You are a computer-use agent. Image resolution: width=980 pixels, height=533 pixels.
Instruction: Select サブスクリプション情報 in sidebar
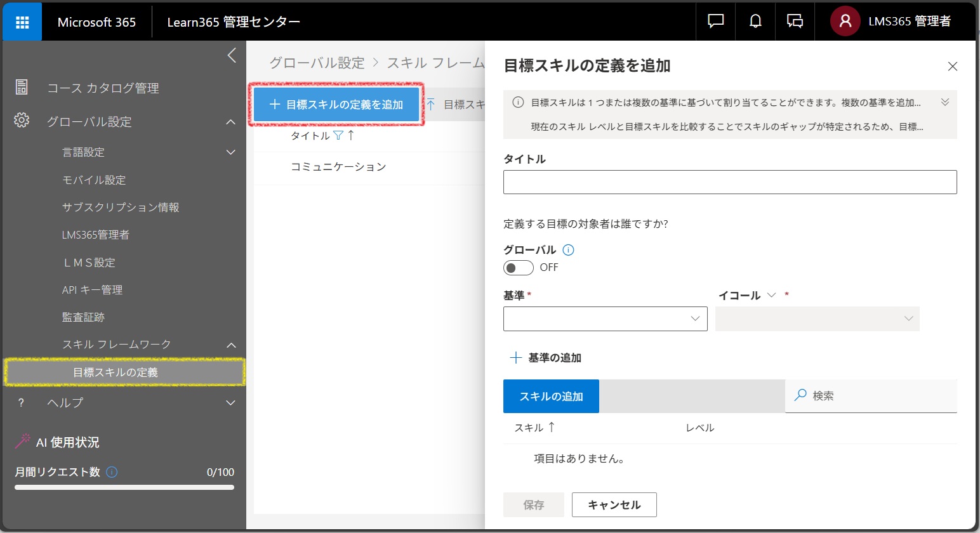tap(121, 207)
